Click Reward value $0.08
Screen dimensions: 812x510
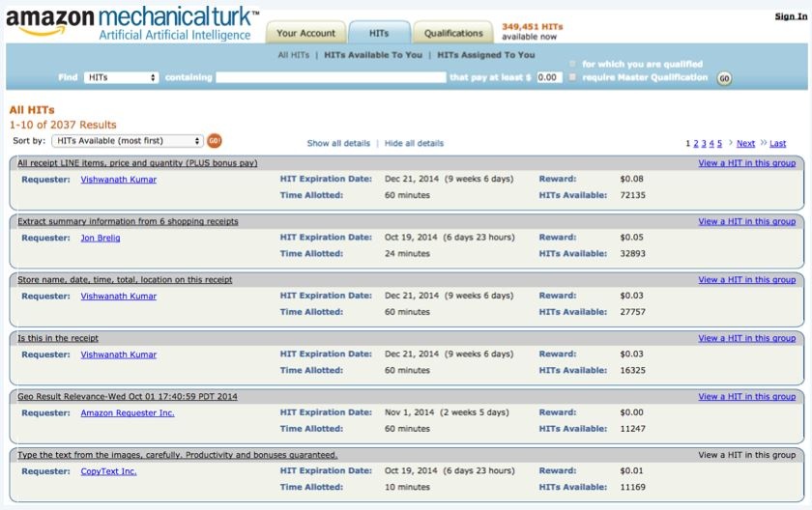click(x=632, y=179)
